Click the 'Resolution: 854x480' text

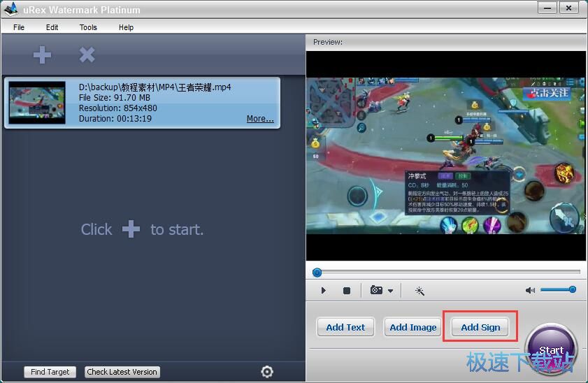(117, 108)
